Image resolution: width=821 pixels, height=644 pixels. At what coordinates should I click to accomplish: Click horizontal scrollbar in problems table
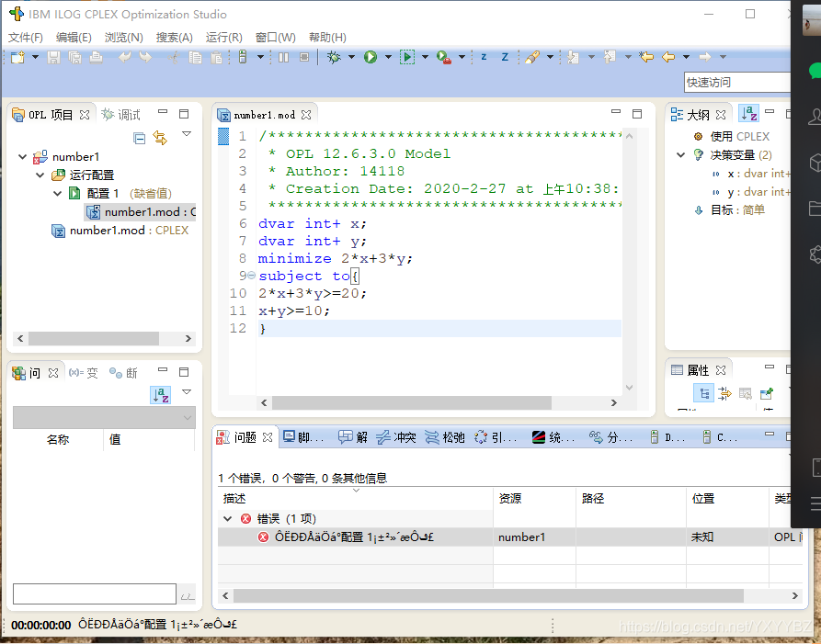click(488, 596)
